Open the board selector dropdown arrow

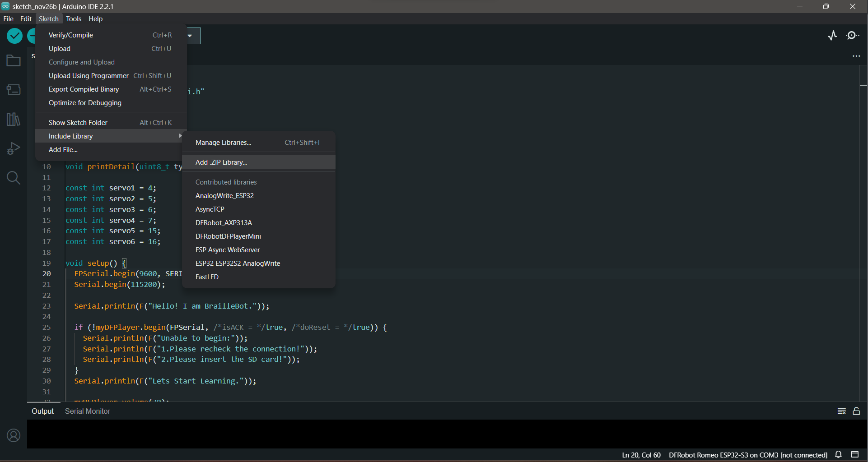tap(190, 36)
